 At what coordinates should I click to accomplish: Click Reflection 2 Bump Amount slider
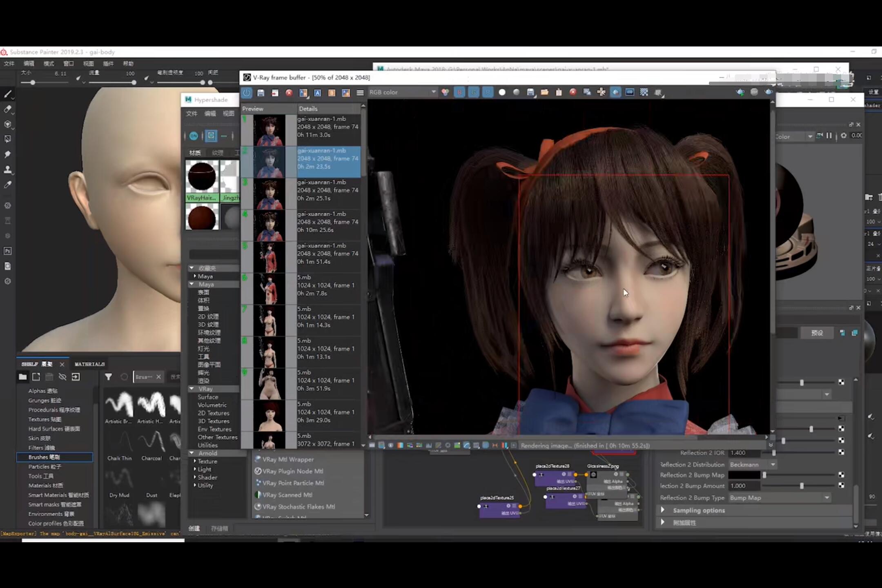pos(801,486)
